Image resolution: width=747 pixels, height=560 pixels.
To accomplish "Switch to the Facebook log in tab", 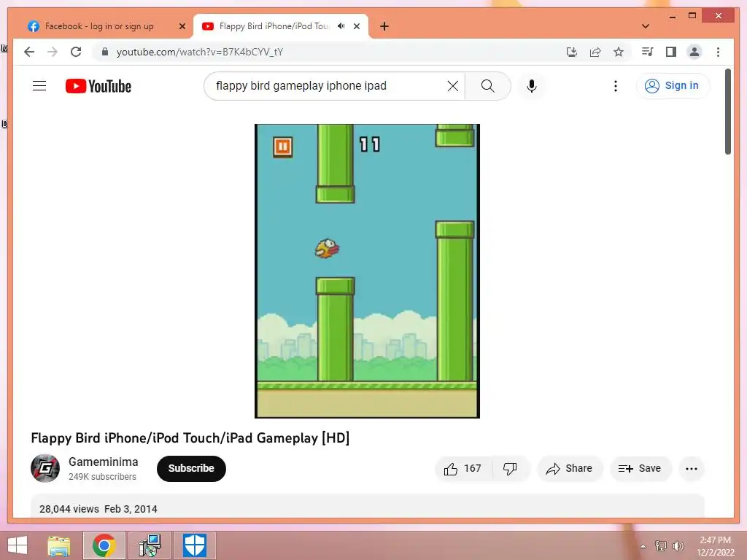I will [99, 26].
